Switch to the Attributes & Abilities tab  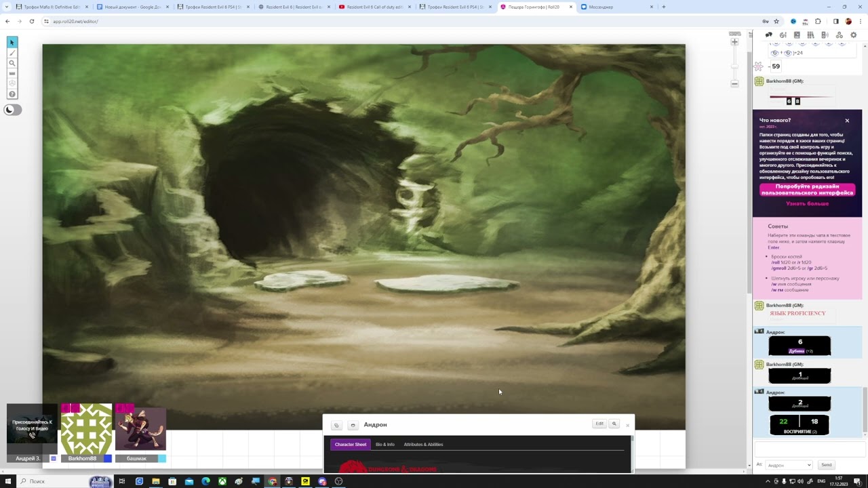coord(423,445)
